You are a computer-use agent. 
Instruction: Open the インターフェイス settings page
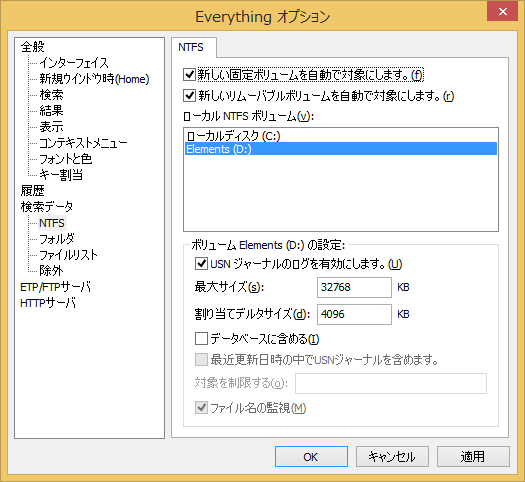click(74, 63)
